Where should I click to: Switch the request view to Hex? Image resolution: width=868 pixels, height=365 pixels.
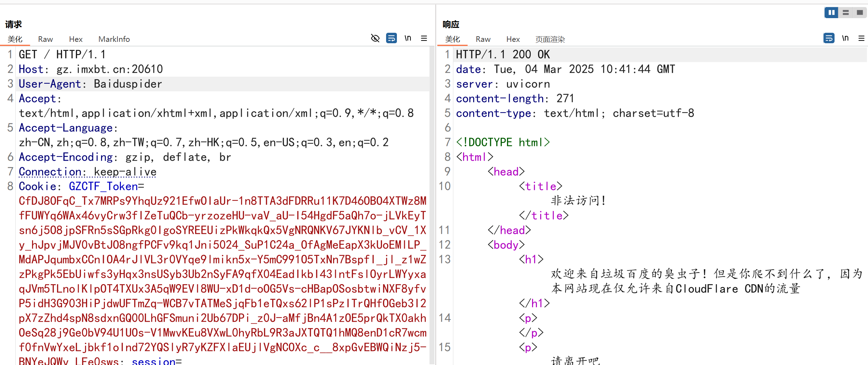pyautogui.click(x=75, y=39)
